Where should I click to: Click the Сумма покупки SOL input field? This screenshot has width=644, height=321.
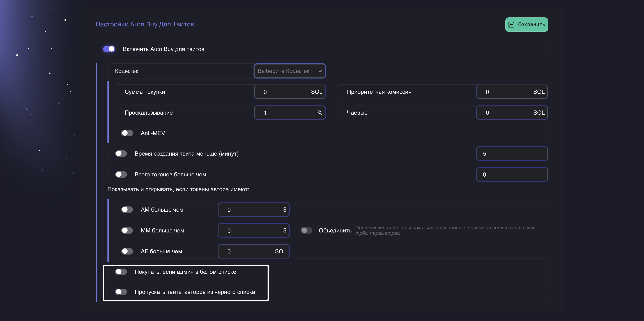(x=285, y=92)
